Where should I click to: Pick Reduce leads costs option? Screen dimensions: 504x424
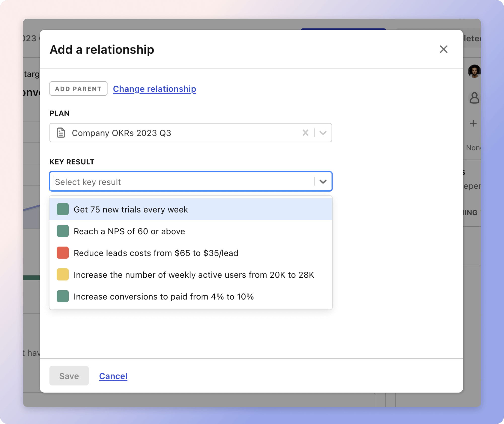pos(156,253)
